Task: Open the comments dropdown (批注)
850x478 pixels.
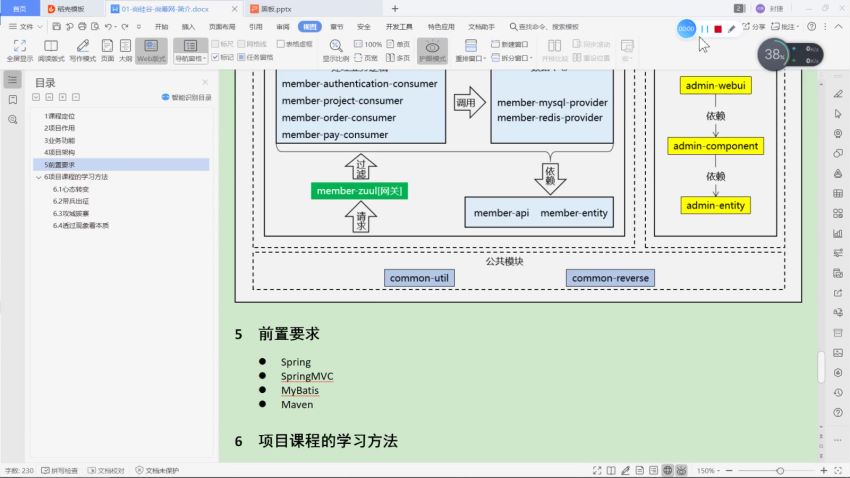Action: (785, 27)
